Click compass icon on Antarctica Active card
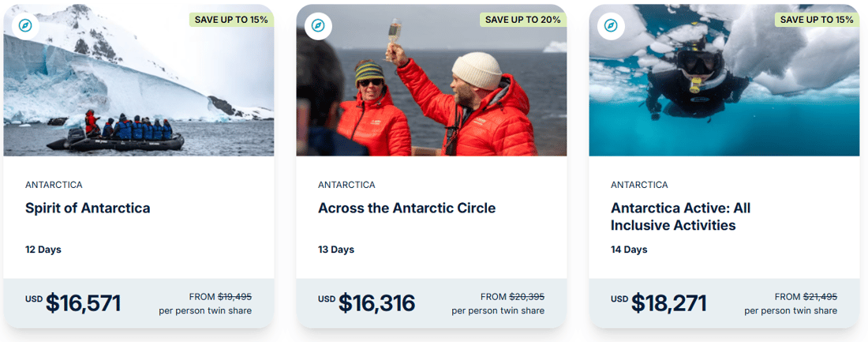868x342 pixels. click(x=611, y=25)
